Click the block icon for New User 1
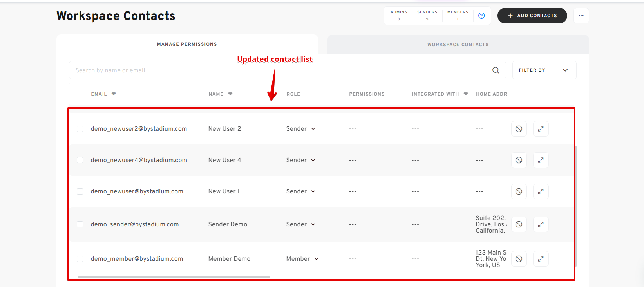Viewport: 644px width, 287px height. coord(519,191)
